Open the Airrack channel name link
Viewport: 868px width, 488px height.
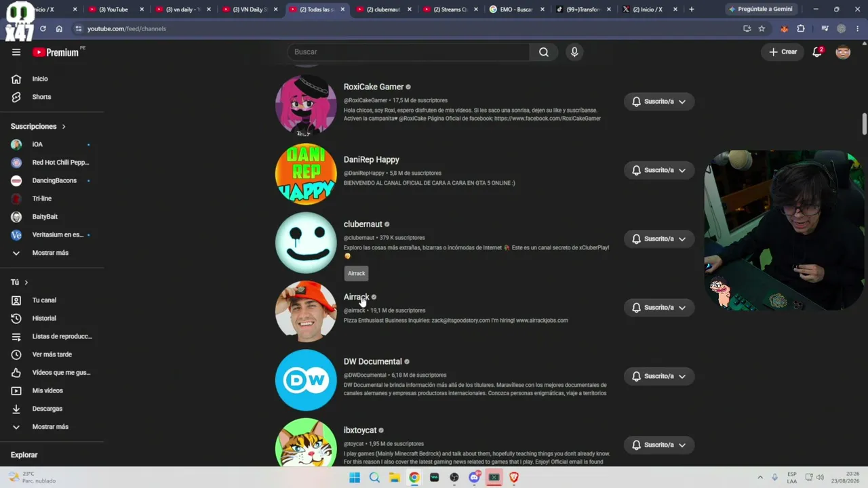[356, 297]
